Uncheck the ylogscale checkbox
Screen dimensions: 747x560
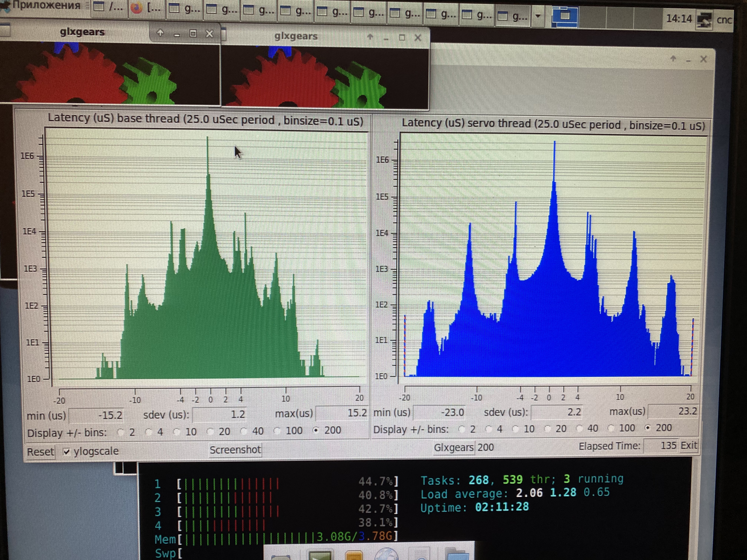click(67, 452)
